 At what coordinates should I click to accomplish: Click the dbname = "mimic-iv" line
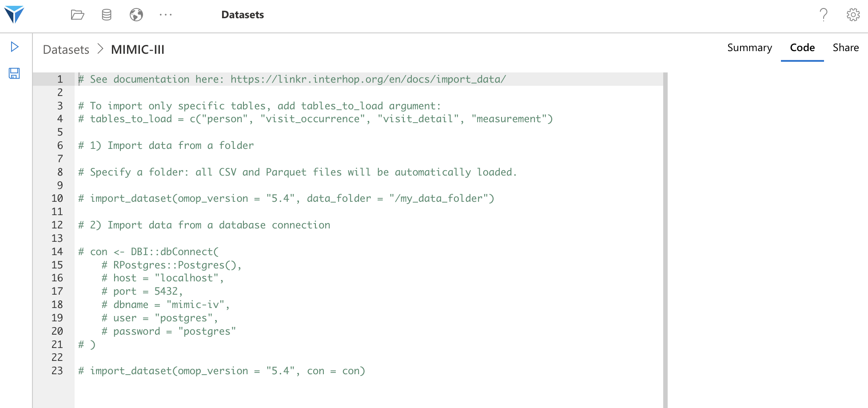coord(166,304)
